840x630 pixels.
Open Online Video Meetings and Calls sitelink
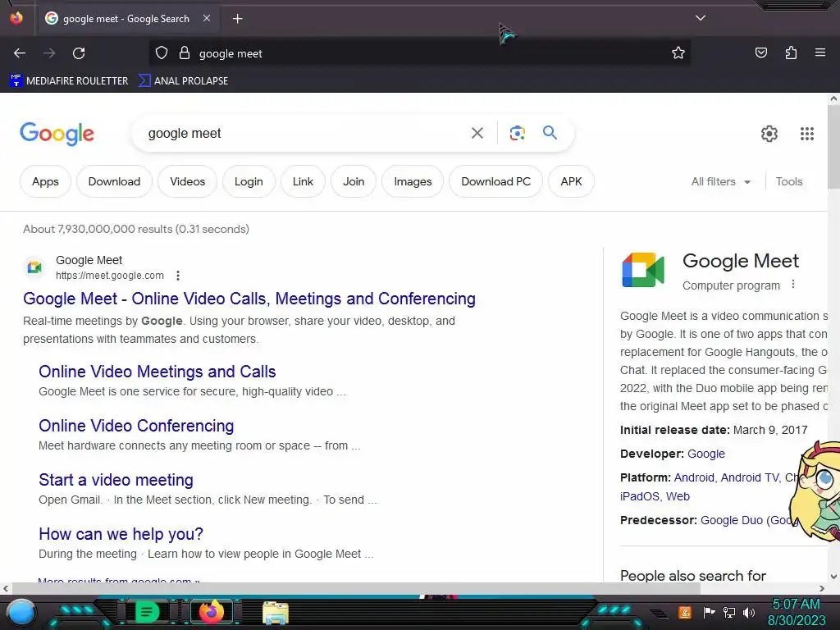(157, 372)
